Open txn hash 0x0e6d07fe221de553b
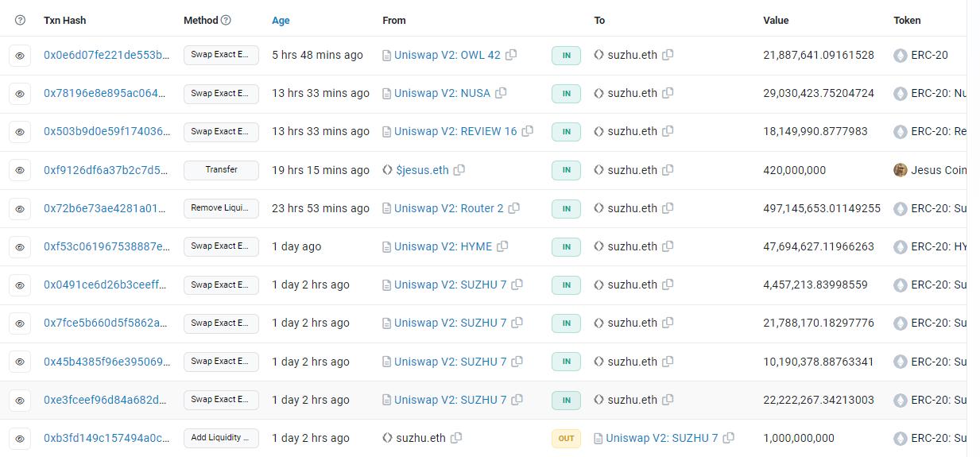 tap(107, 55)
